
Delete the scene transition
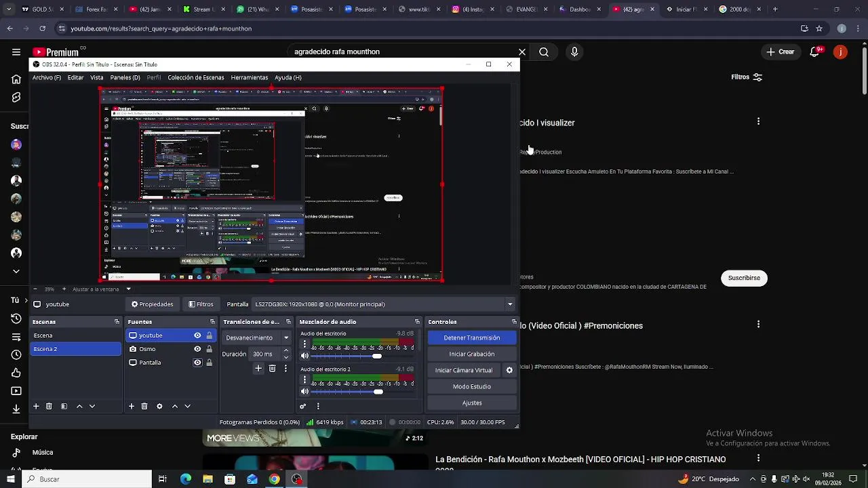tap(272, 368)
